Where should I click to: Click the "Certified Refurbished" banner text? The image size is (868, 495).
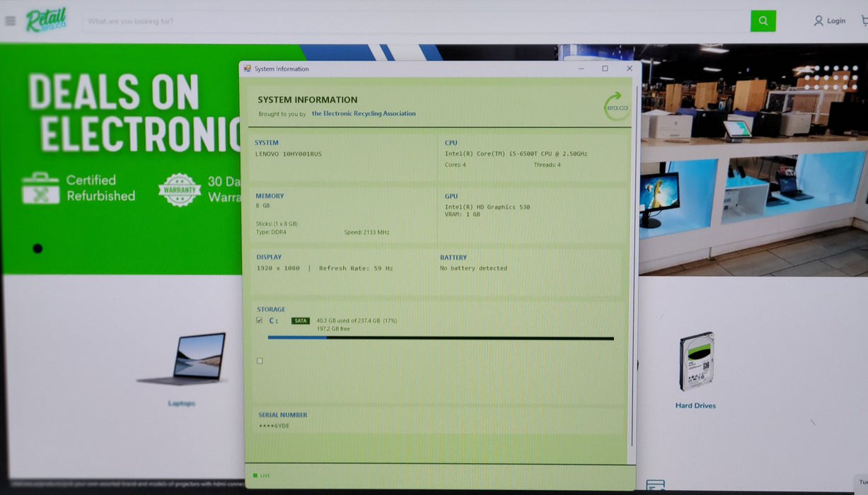(100, 188)
